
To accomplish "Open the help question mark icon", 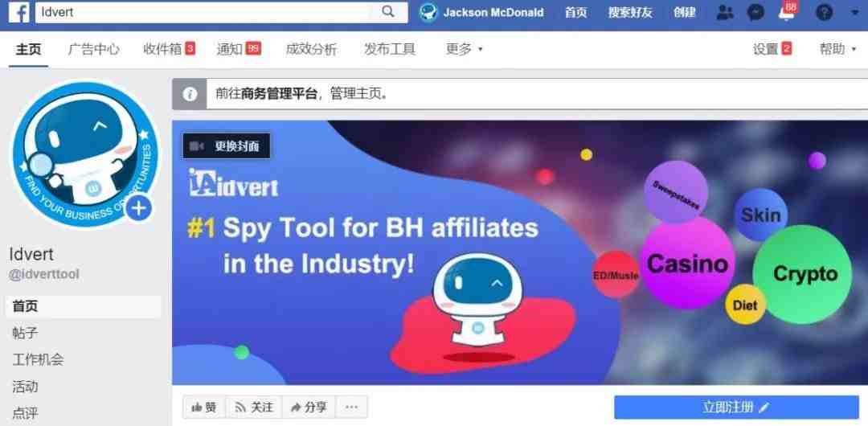I will tap(825, 12).
